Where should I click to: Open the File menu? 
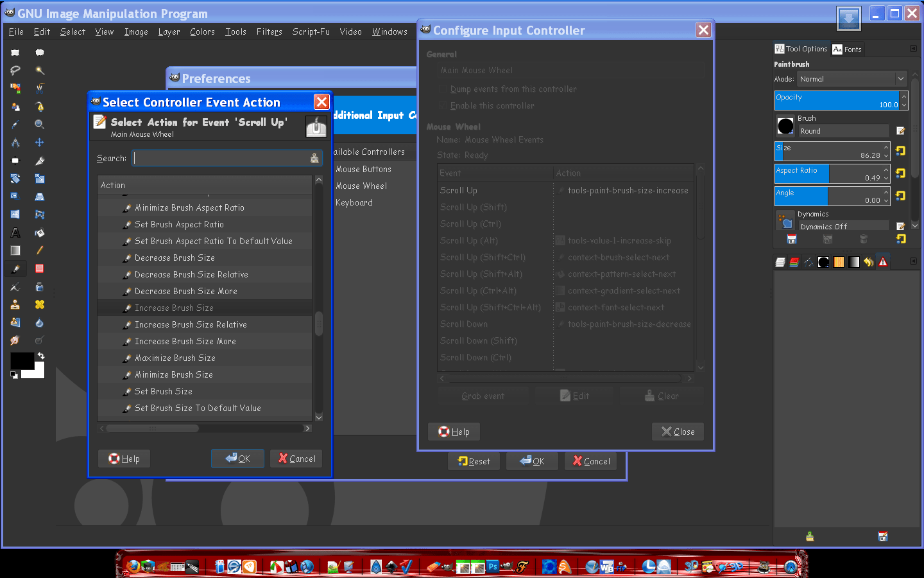tap(16, 31)
